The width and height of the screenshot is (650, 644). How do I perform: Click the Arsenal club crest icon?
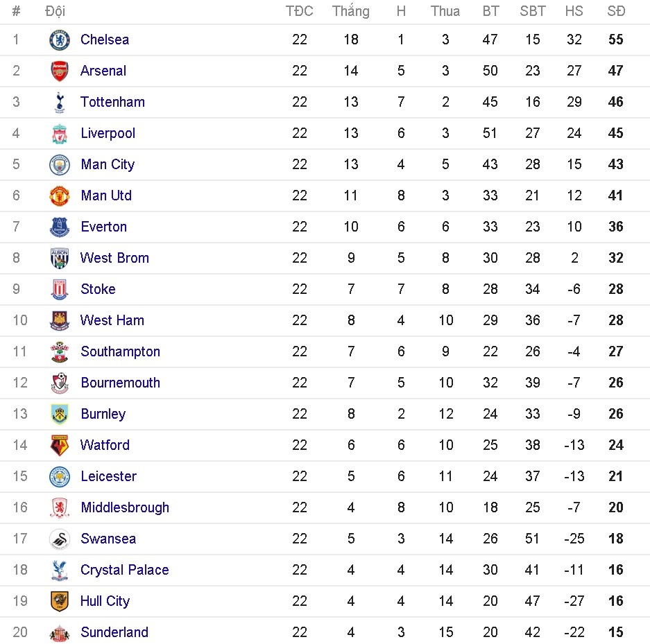pyautogui.click(x=60, y=71)
